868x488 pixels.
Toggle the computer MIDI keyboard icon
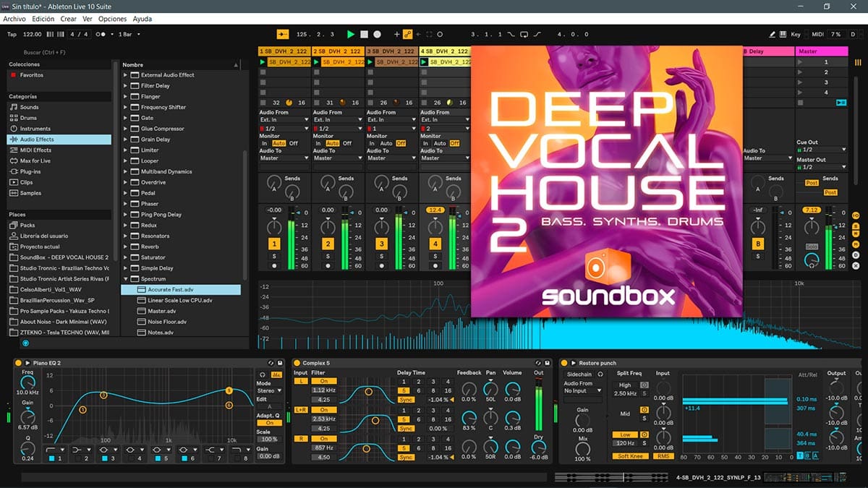783,34
